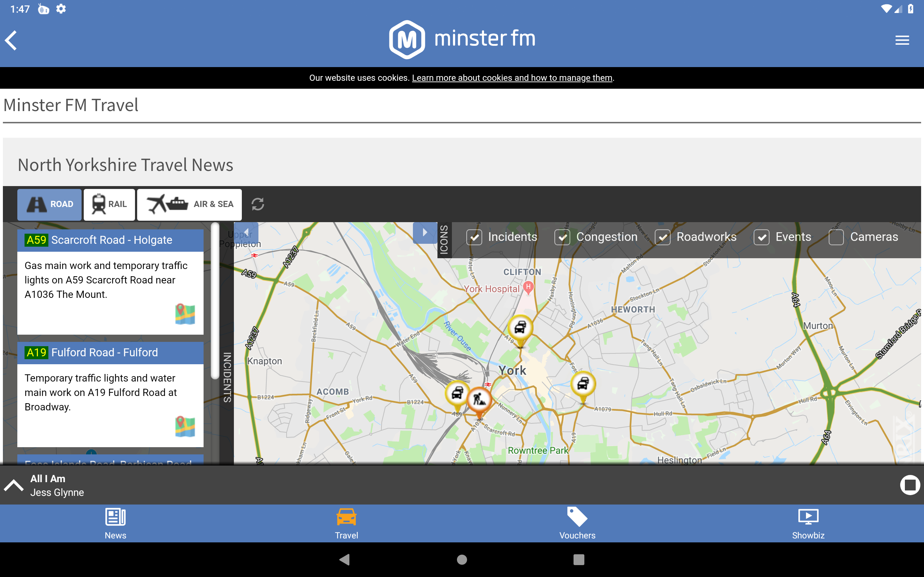
Task: Click the incidents list scrollbar
Action: pyautogui.click(x=215, y=301)
